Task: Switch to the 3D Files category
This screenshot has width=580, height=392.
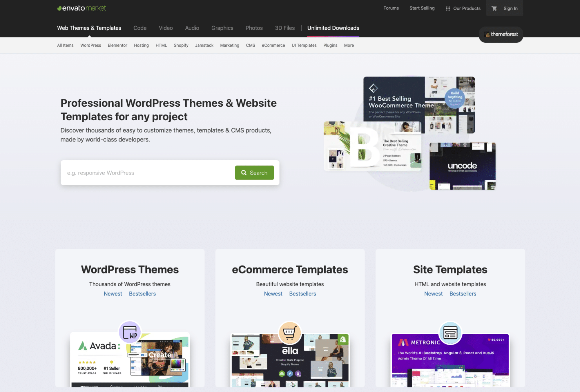Action: tap(285, 28)
